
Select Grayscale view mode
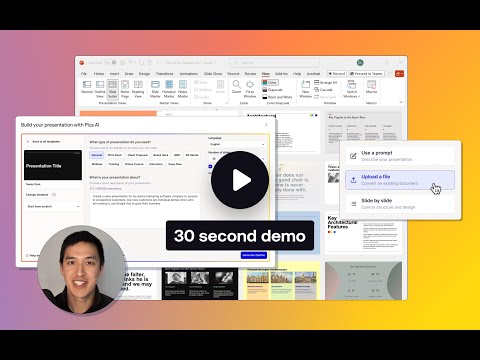click(272, 90)
